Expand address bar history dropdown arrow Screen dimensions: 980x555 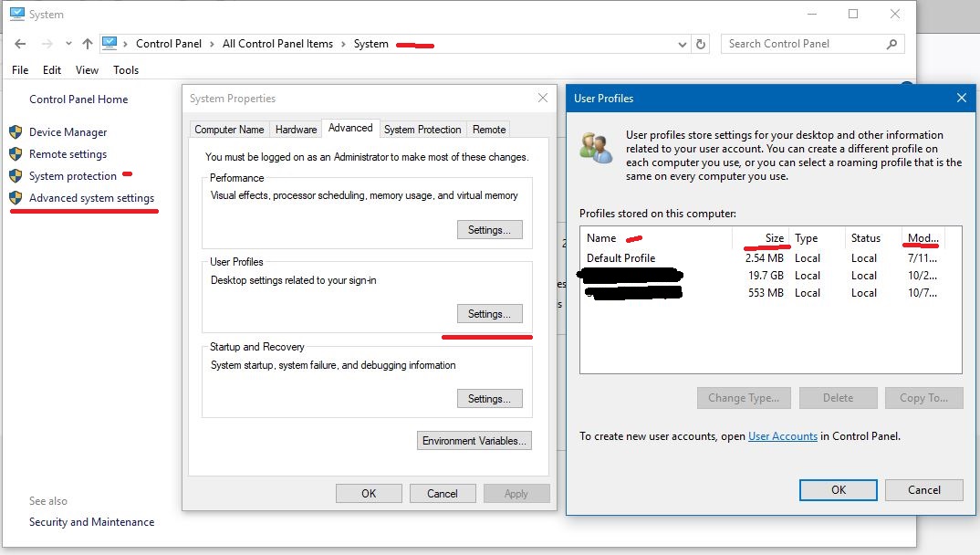(x=682, y=45)
